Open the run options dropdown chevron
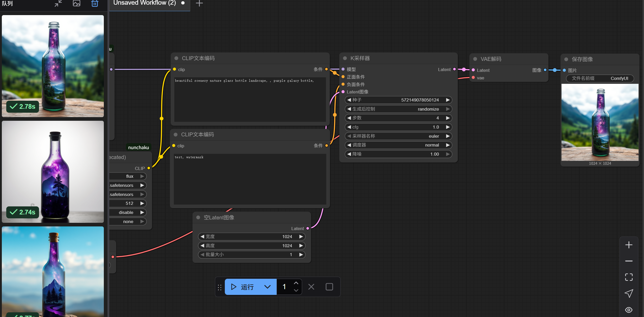The image size is (644, 317). [267, 287]
